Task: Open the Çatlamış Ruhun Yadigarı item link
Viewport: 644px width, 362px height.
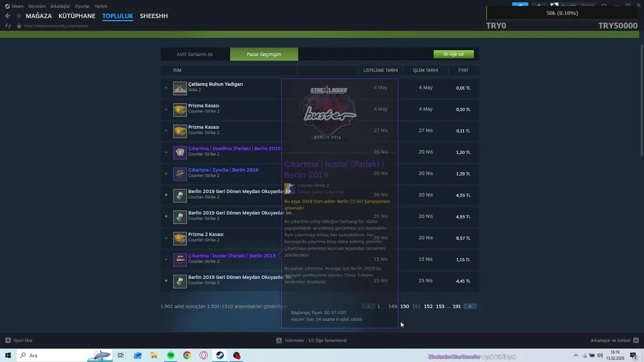Action: 215,84
